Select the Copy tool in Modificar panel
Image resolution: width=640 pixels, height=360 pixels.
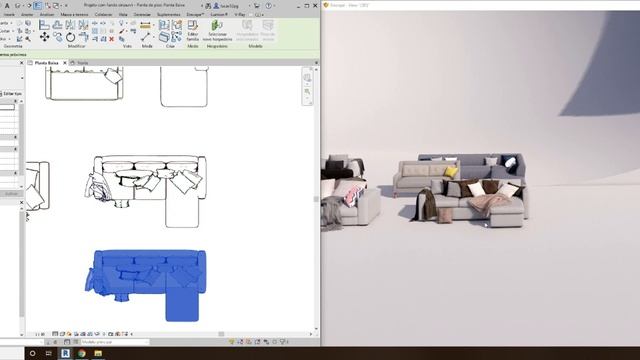(57, 38)
